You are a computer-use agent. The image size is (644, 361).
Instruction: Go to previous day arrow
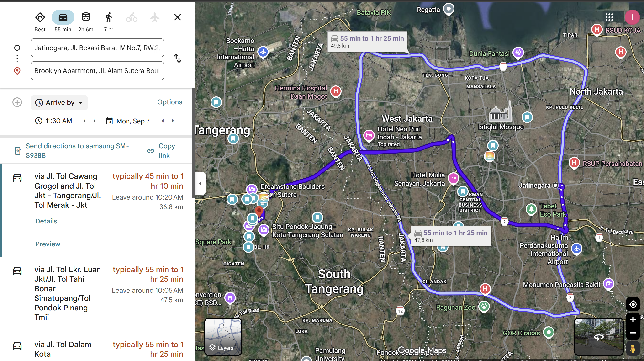(x=163, y=121)
